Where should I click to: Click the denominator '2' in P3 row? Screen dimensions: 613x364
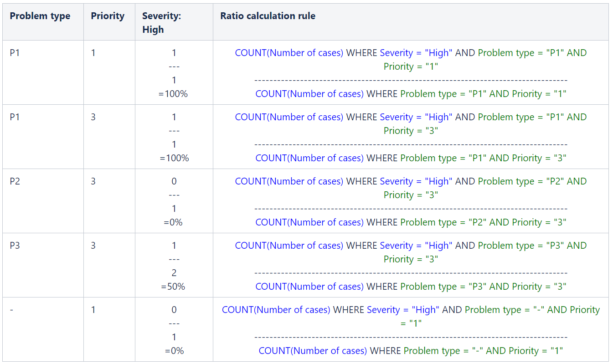point(174,273)
